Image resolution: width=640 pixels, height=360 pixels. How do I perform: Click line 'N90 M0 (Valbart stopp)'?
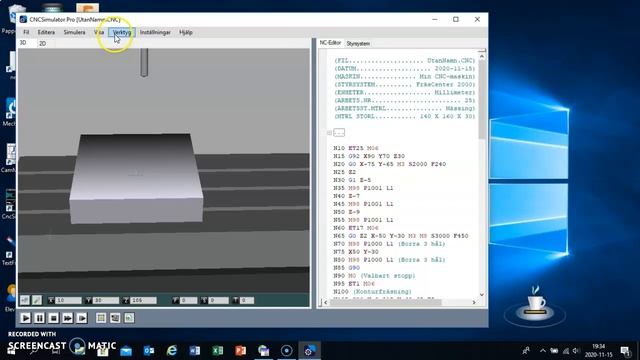(x=374, y=276)
